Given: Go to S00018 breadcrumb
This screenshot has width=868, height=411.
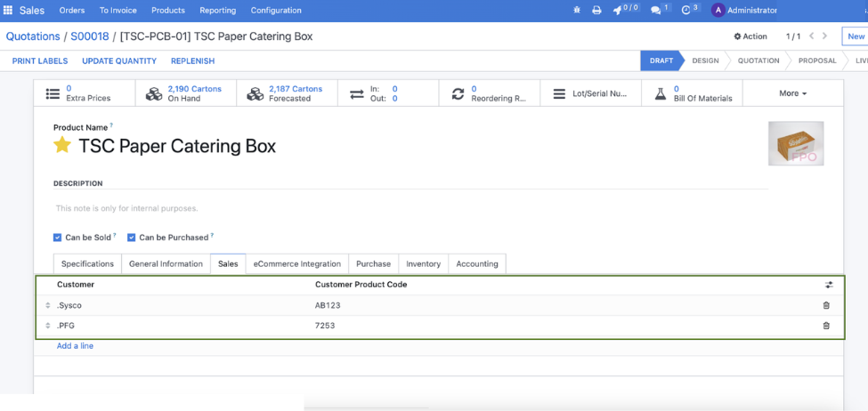Looking at the screenshot, I should tap(90, 36).
